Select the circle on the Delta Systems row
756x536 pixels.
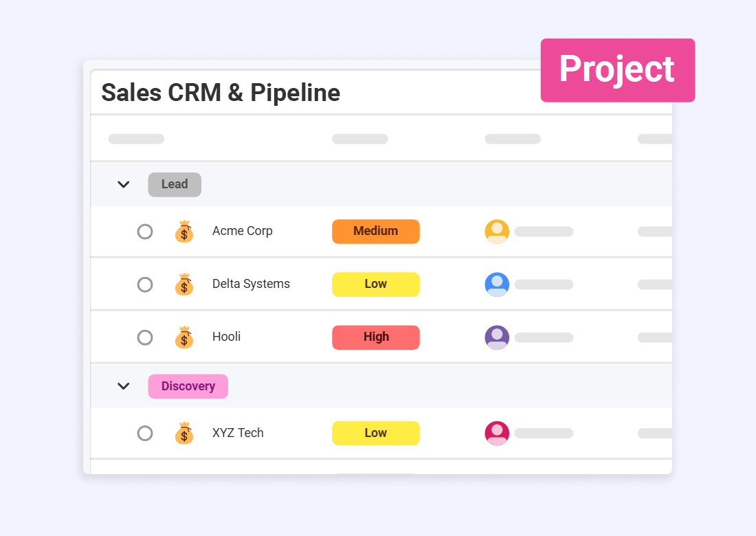145,284
